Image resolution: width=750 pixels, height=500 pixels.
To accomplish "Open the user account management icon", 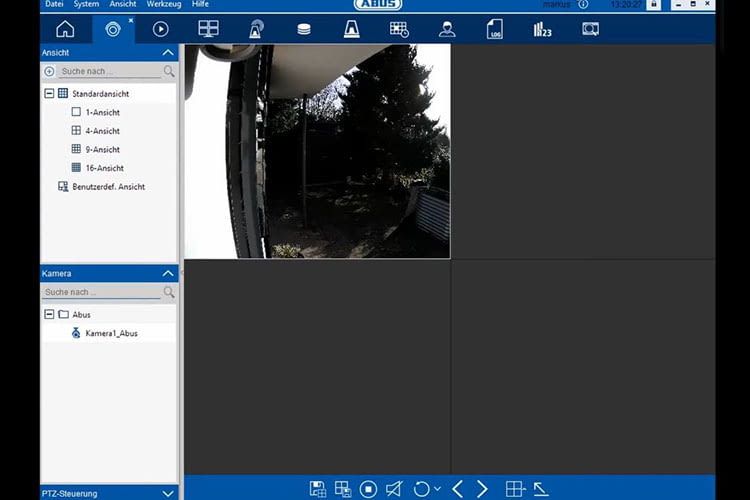I will [x=447, y=29].
